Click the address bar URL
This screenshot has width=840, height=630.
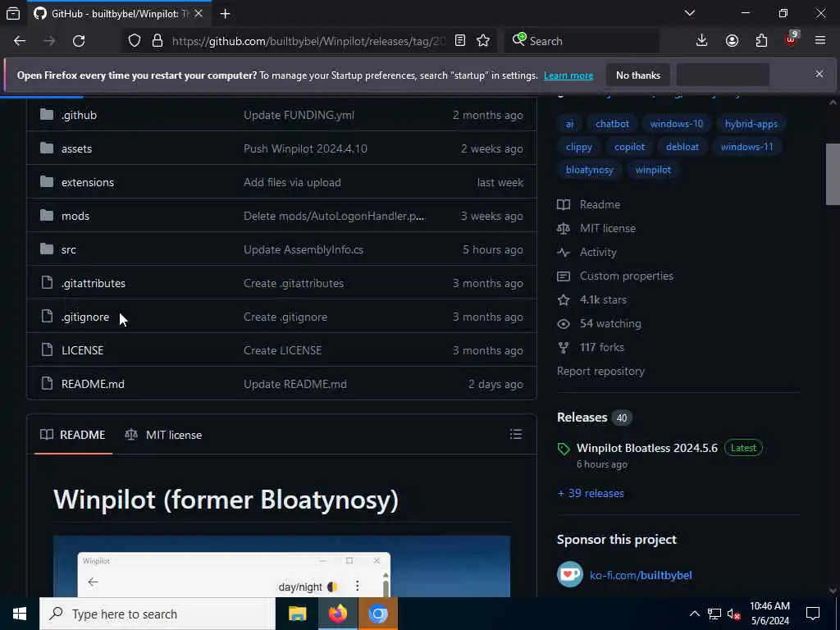coord(308,41)
